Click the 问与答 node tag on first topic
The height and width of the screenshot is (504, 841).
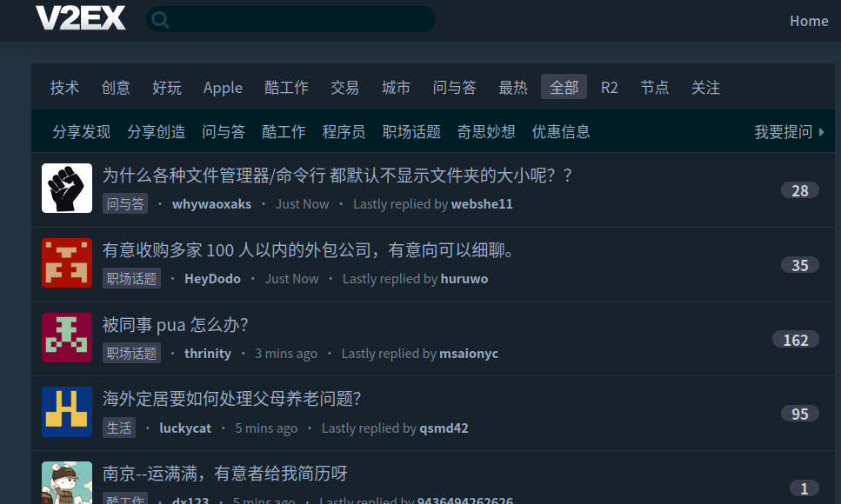(125, 204)
